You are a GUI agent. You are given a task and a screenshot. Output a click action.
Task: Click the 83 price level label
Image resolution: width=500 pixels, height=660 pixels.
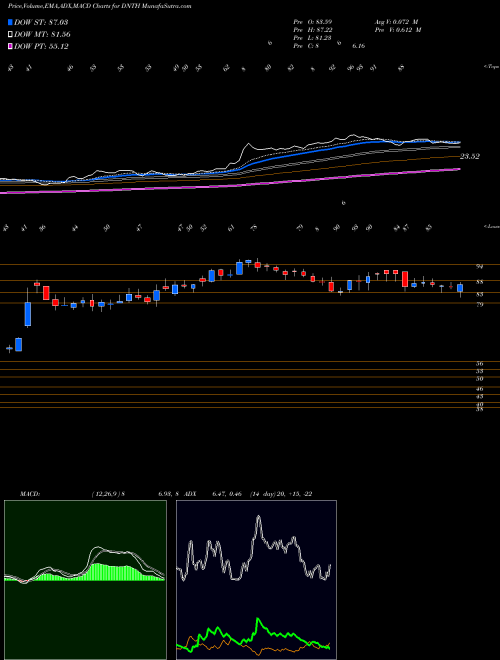(x=479, y=294)
